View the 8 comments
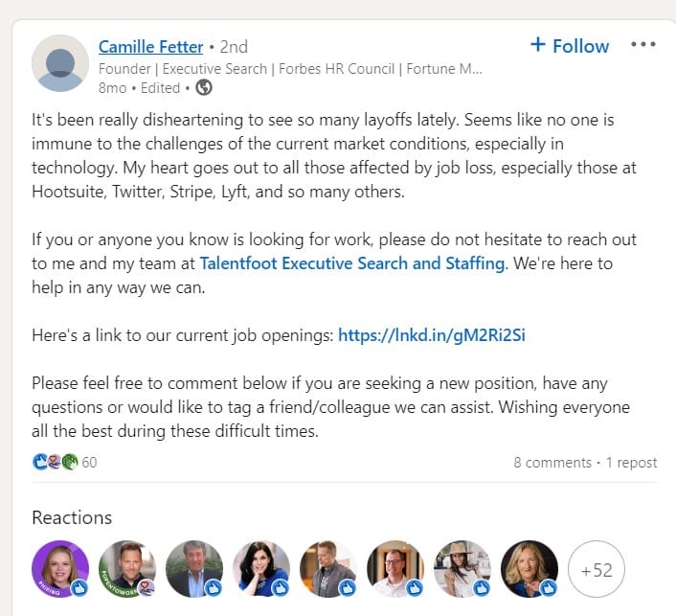Screen dimensions: 676x616 552,463
